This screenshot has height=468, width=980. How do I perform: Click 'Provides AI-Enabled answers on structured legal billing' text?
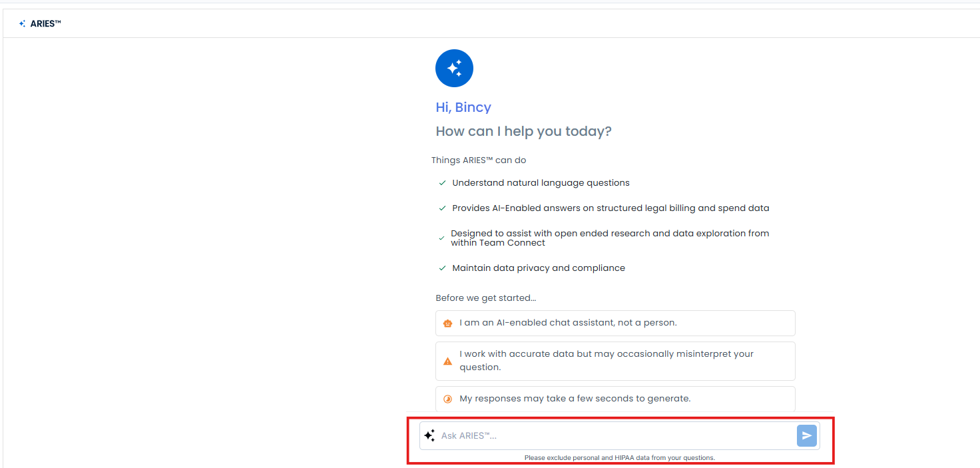tap(611, 208)
